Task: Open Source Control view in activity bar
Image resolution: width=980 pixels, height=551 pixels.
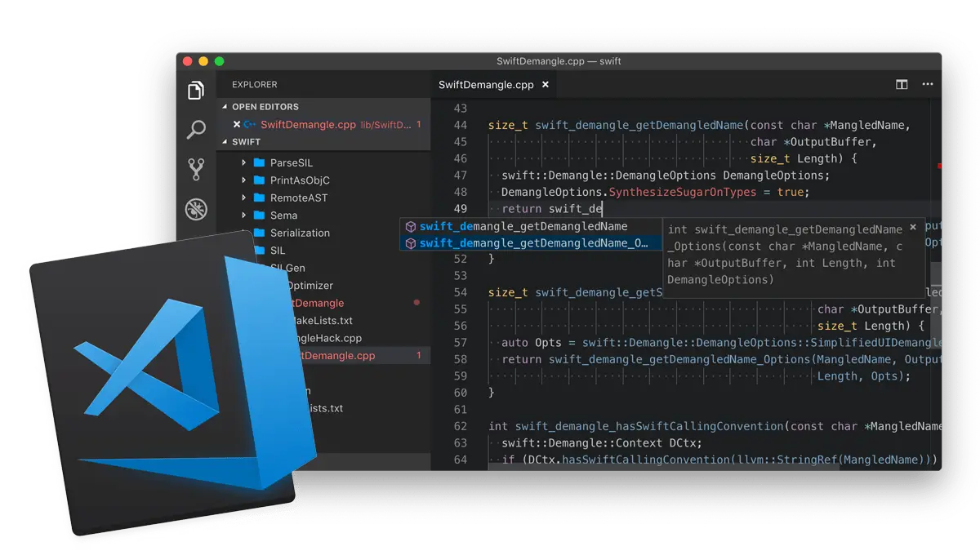Action: pos(196,169)
